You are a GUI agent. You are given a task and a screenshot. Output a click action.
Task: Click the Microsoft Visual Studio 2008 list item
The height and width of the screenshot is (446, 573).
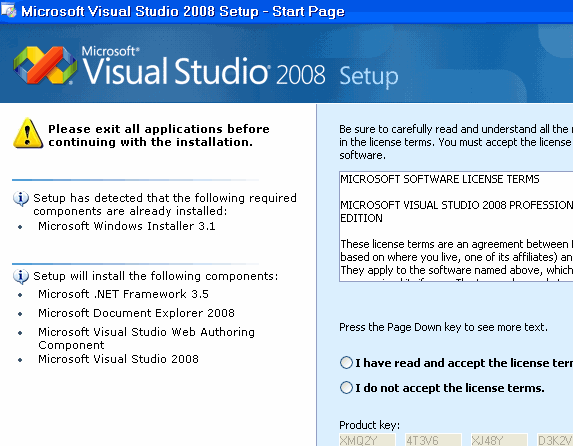tap(118, 359)
